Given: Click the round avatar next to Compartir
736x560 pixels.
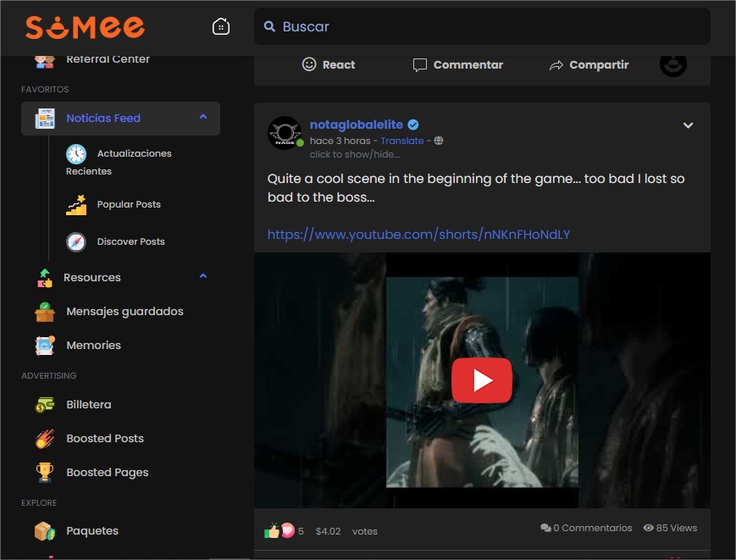Looking at the screenshot, I should (673, 64).
